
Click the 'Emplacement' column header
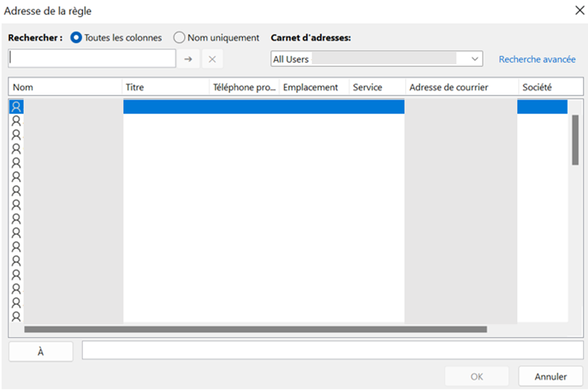click(x=314, y=87)
